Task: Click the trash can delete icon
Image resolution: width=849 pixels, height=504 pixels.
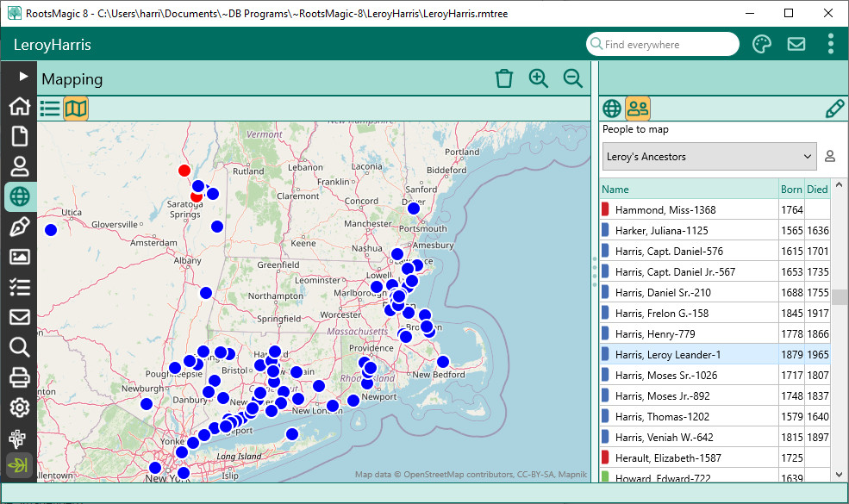Action: click(504, 78)
